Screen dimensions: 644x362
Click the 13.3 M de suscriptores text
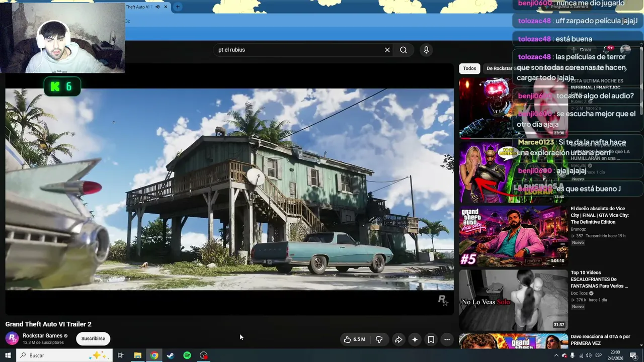43,343
